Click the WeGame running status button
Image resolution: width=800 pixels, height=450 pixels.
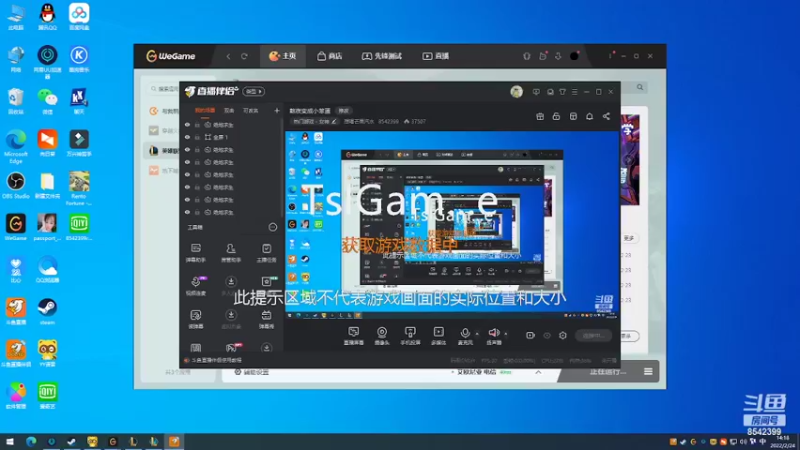coord(607,372)
